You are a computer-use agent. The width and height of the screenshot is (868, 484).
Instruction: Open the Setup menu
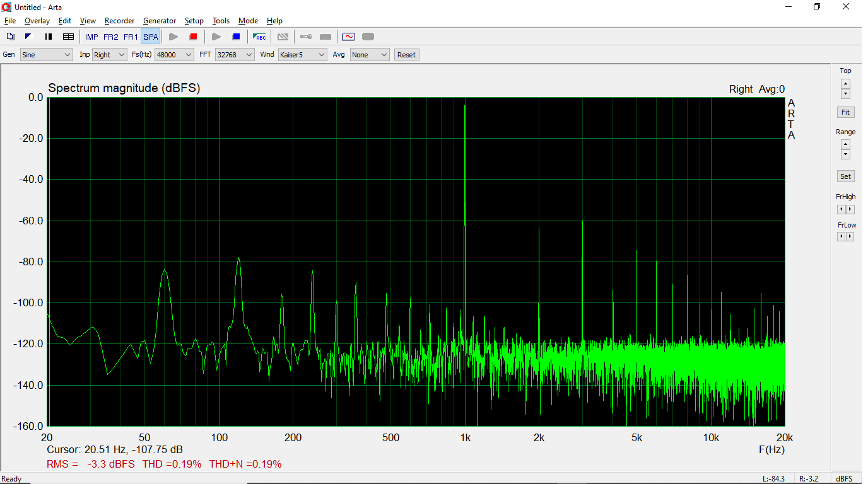tap(194, 21)
